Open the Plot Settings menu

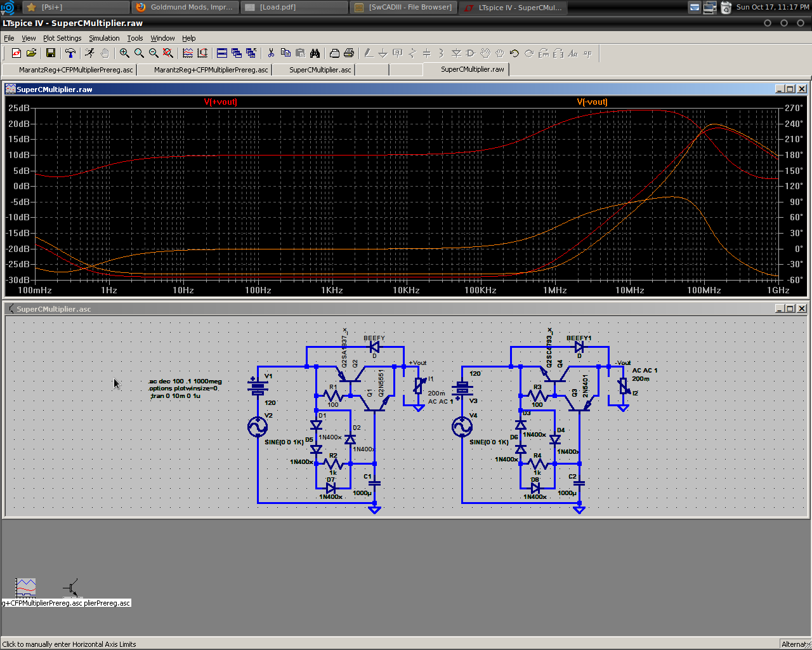pos(62,38)
